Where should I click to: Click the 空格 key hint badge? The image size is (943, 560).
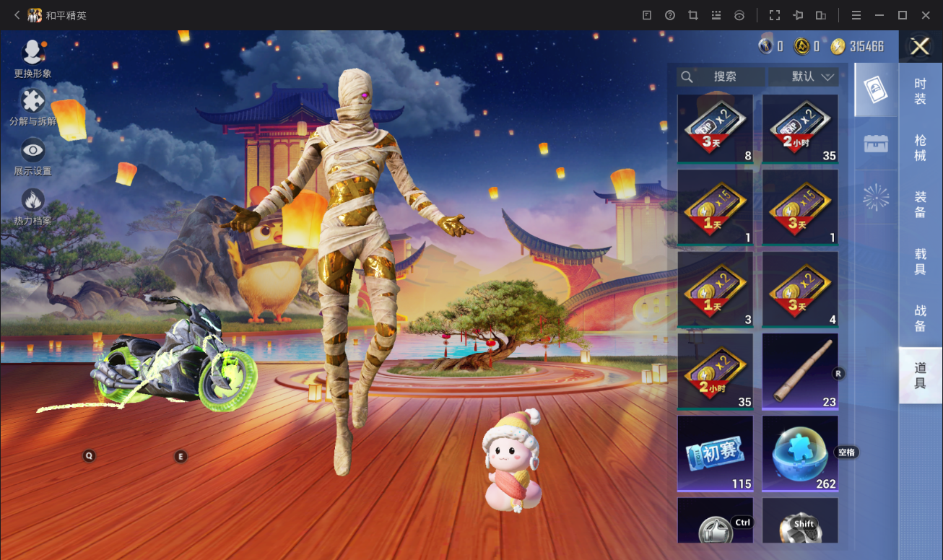847,452
